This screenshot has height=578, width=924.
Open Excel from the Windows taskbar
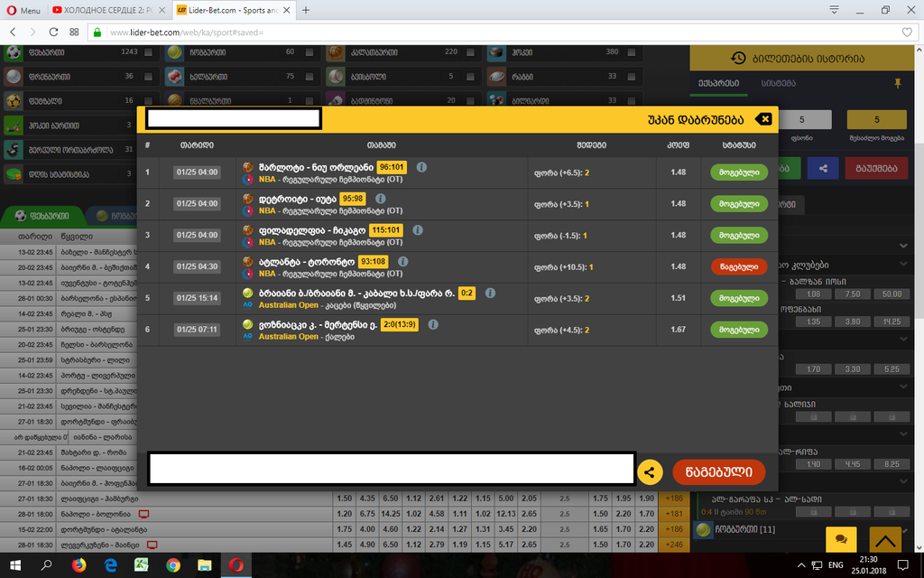click(142, 565)
